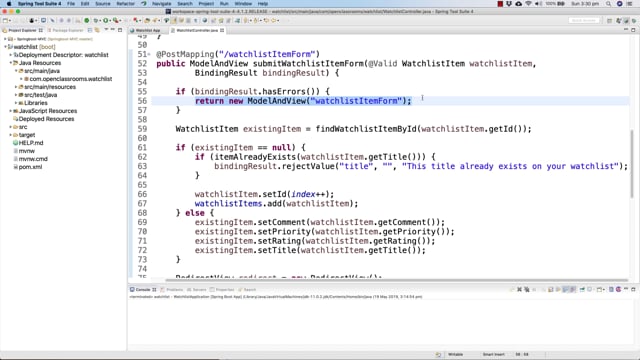Open the Project Explorer view menu triangle

pos(106,30)
